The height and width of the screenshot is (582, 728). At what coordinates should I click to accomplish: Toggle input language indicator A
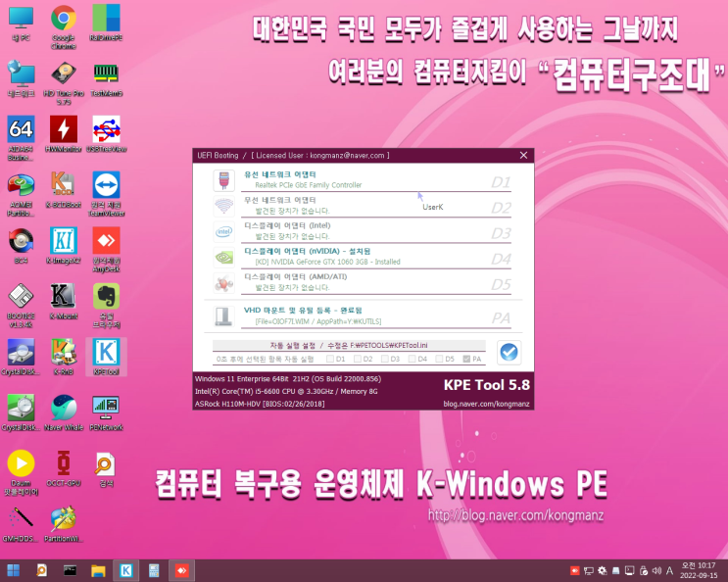click(669, 571)
